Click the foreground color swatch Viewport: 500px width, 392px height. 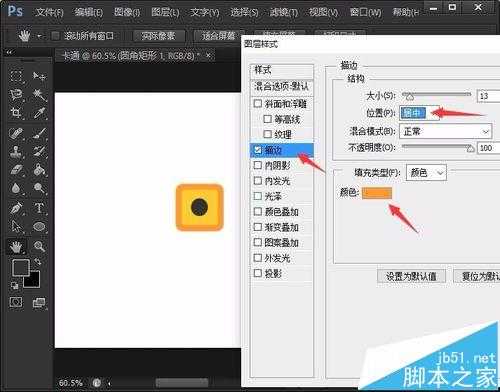[x=21, y=268]
